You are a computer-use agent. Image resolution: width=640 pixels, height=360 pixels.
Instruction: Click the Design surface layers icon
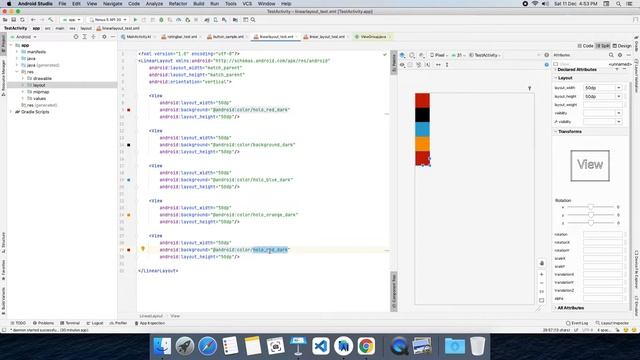pos(402,55)
